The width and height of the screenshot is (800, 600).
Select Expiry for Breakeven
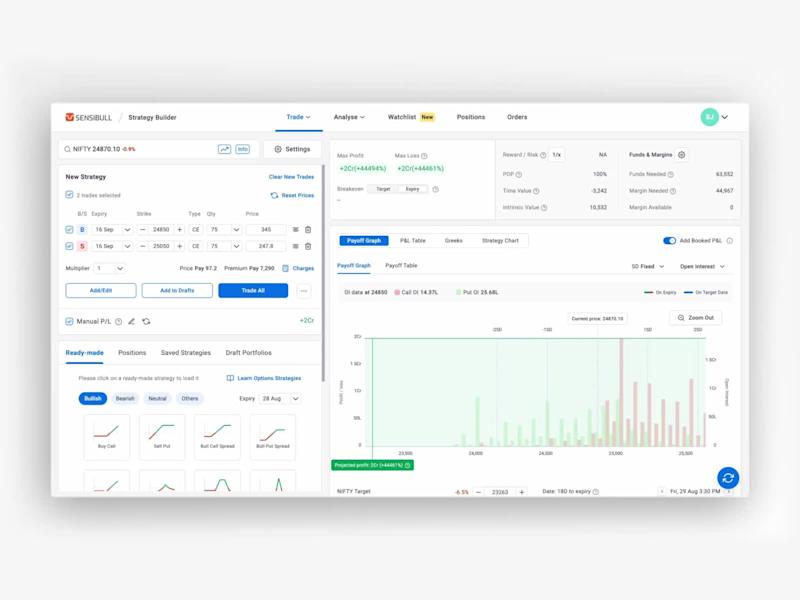tap(413, 189)
